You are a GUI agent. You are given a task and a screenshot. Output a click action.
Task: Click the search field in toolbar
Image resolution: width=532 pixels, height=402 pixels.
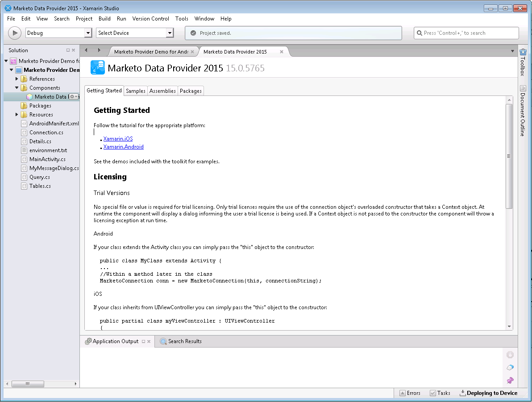466,33
